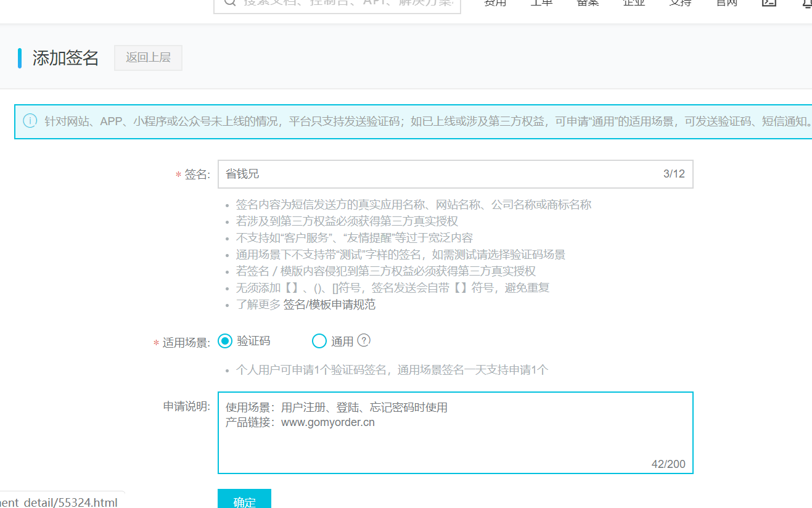Click the www.gomyorder.cn text in the description

click(328, 422)
